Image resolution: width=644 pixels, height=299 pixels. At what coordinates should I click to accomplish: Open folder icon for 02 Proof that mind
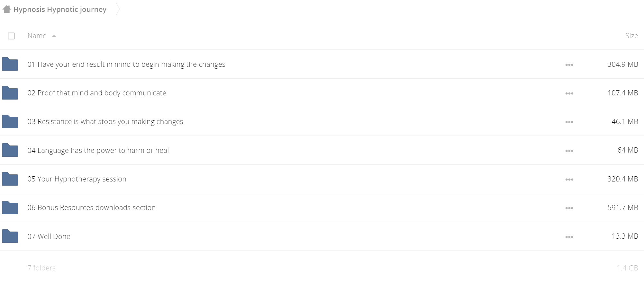tap(10, 93)
